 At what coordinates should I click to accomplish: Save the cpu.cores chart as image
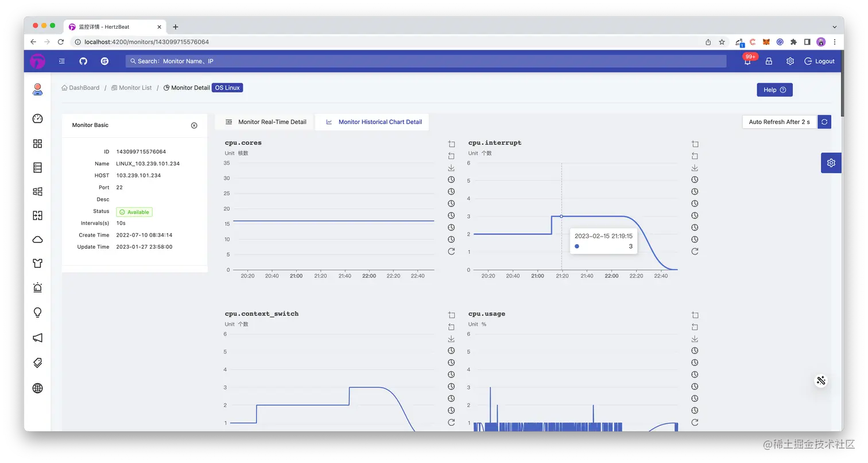[451, 168]
